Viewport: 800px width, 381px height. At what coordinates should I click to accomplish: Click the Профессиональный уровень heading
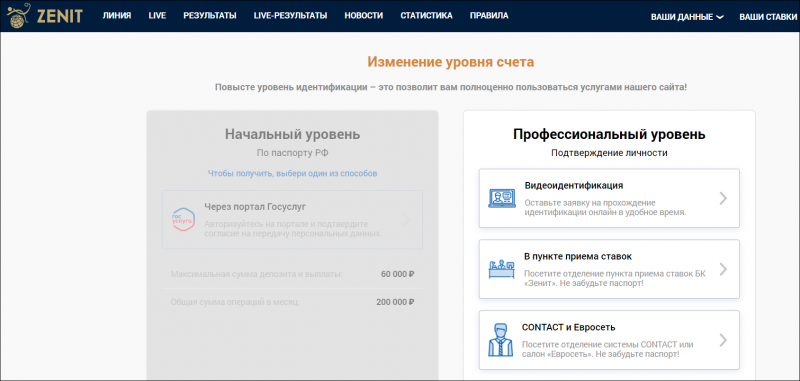click(609, 135)
